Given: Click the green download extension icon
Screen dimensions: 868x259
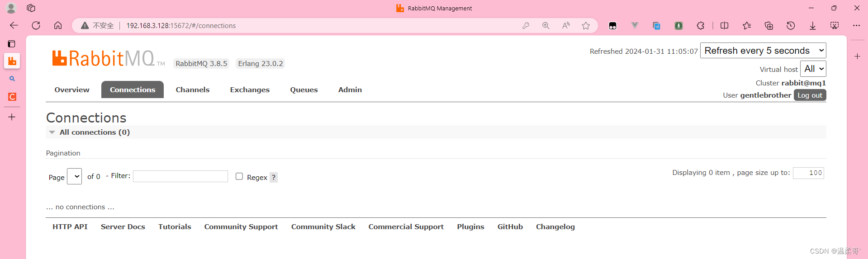Looking at the screenshot, I should tap(678, 26).
